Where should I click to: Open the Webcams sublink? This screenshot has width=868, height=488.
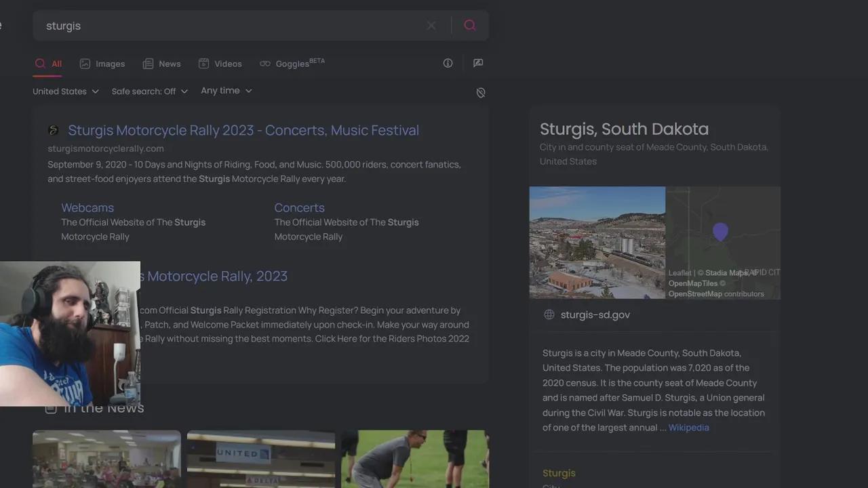click(87, 208)
